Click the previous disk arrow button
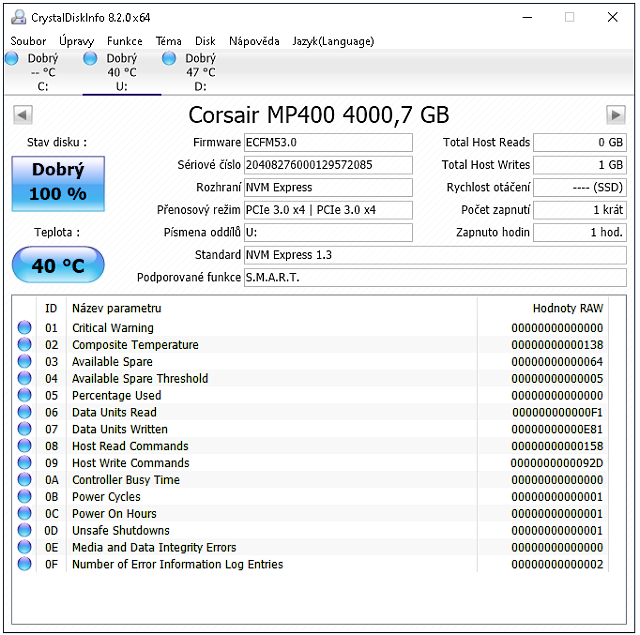Image resolution: width=640 pixels, height=635 pixels. (22, 115)
